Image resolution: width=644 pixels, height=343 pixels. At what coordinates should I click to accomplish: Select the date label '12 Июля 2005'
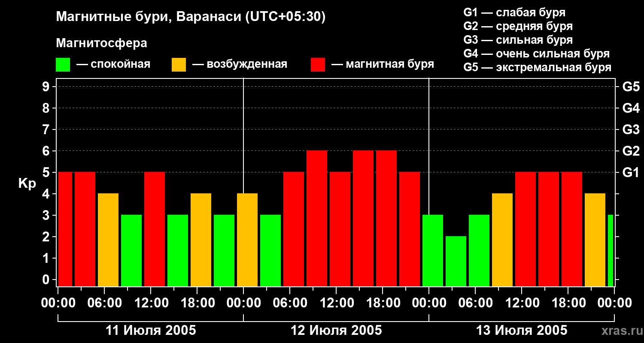pos(336,331)
